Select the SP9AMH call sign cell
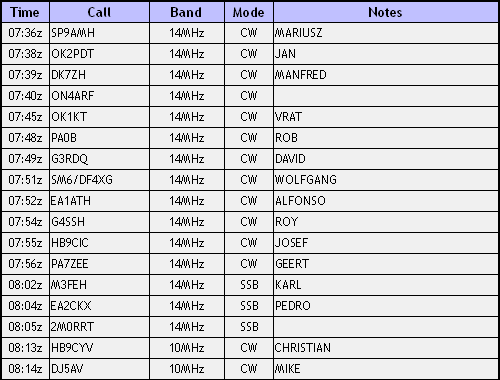500x380 pixels. click(x=99, y=33)
